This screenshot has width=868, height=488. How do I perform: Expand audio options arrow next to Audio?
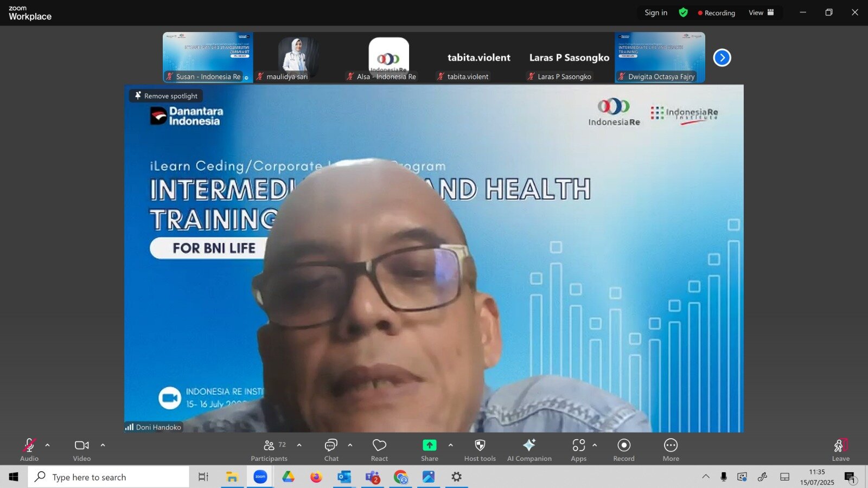pos(48,445)
